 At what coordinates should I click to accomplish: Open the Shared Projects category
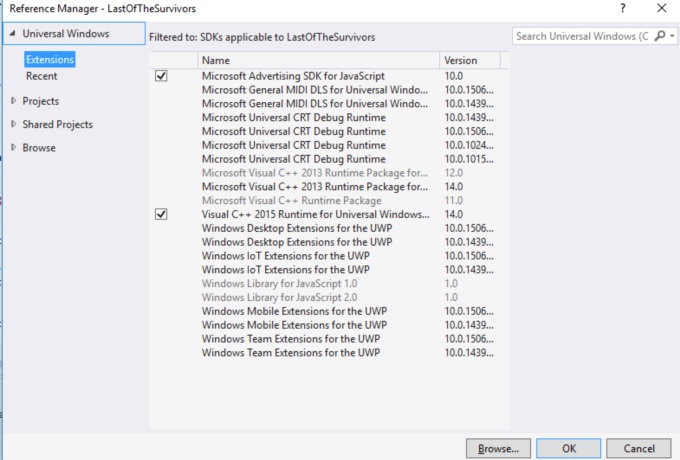(57, 124)
